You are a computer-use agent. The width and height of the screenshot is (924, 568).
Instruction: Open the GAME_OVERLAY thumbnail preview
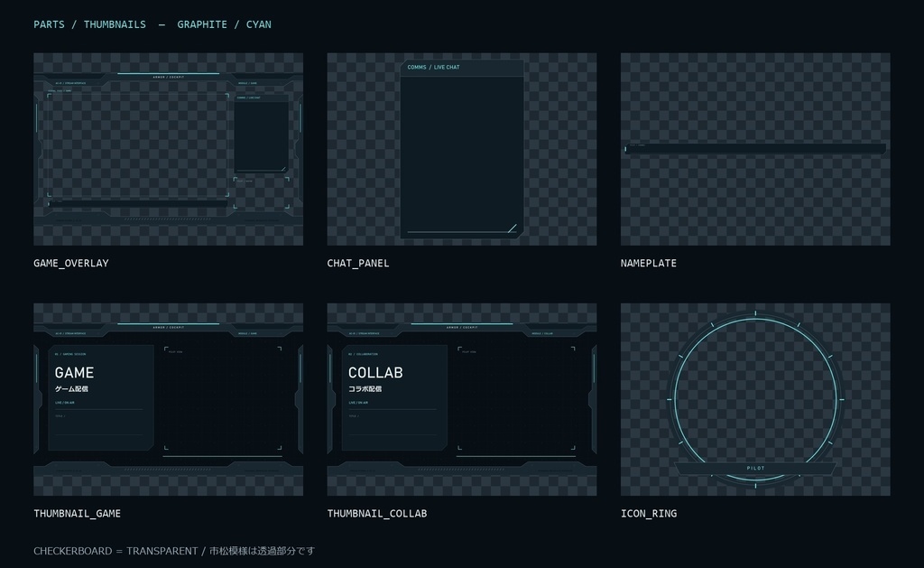(x=168, y=149)
